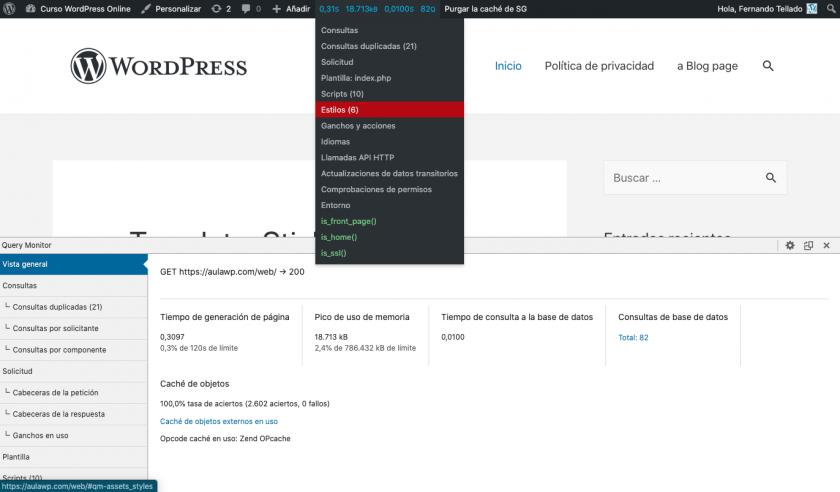This screenshot has height=492, width=840.
Task: Click the search magnifier in the site header
Action: [x=768, y=66]
